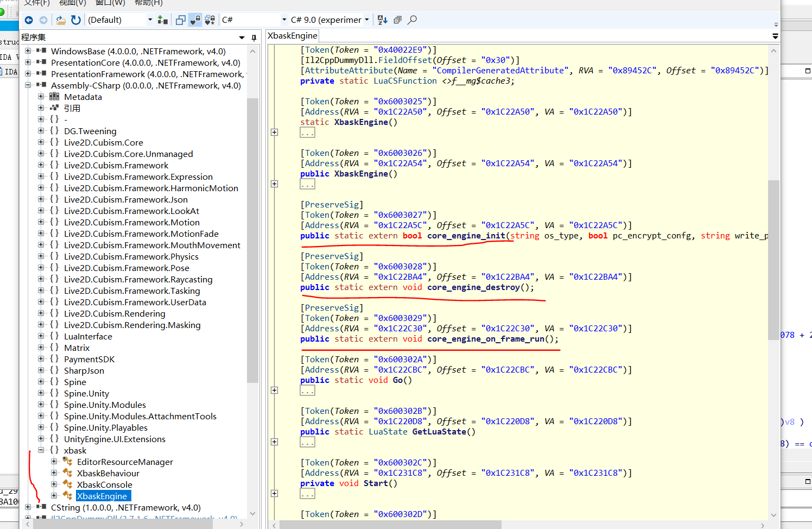Toggle show public types only button
This screenshot has width=812, height=529.
point(181,20)
